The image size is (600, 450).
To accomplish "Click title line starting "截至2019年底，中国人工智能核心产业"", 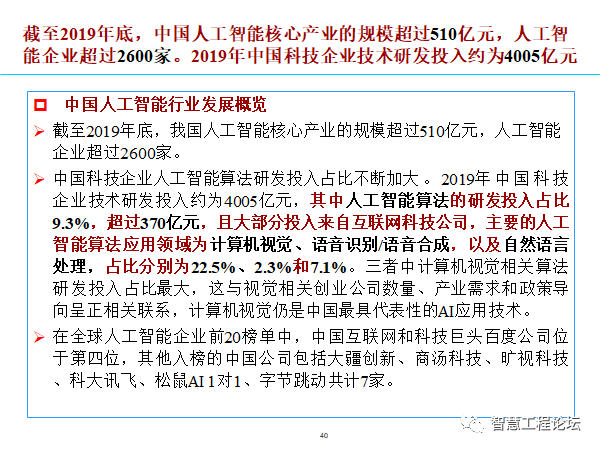I will (295, 34).
